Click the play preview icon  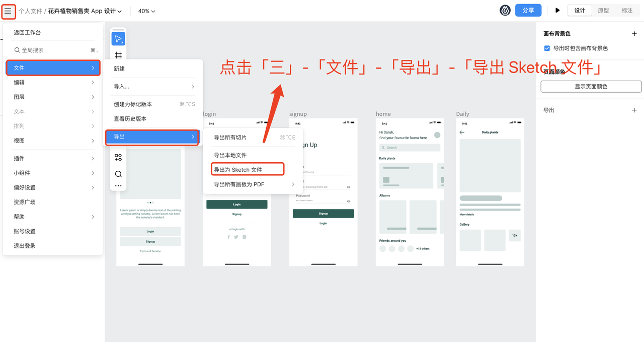pyautogui.click(x=557, y=11)
